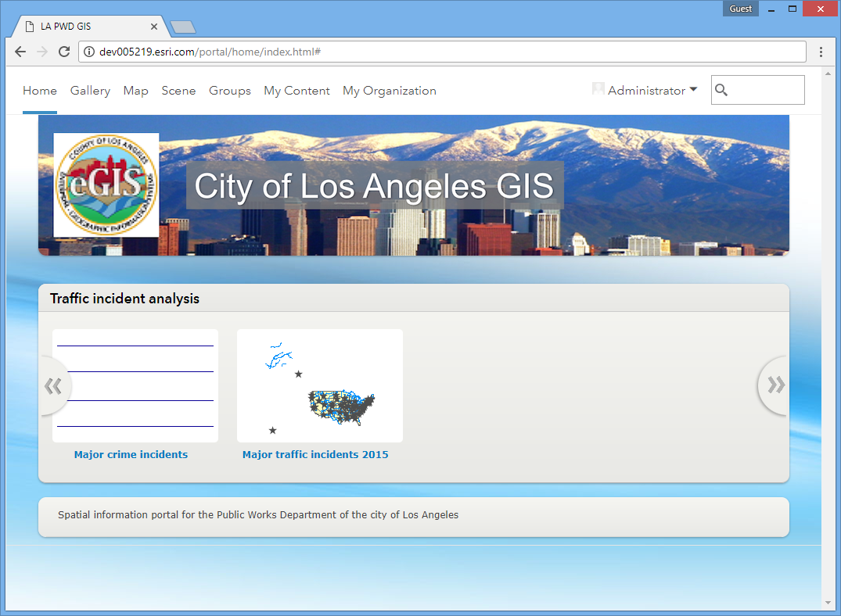Reload the page with the refresh icon
This screenshot has width=841, height=616.
click(x=64, y=52)
